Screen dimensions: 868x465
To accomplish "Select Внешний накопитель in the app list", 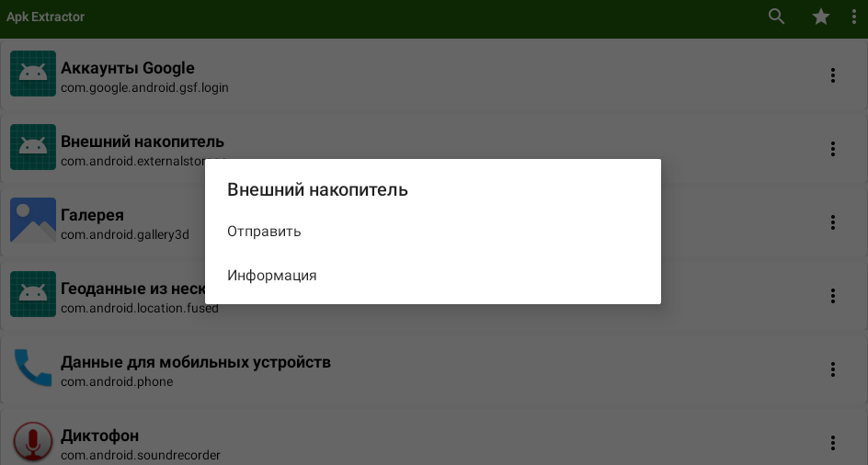I will pyautogui.click(x=143, y=142).
